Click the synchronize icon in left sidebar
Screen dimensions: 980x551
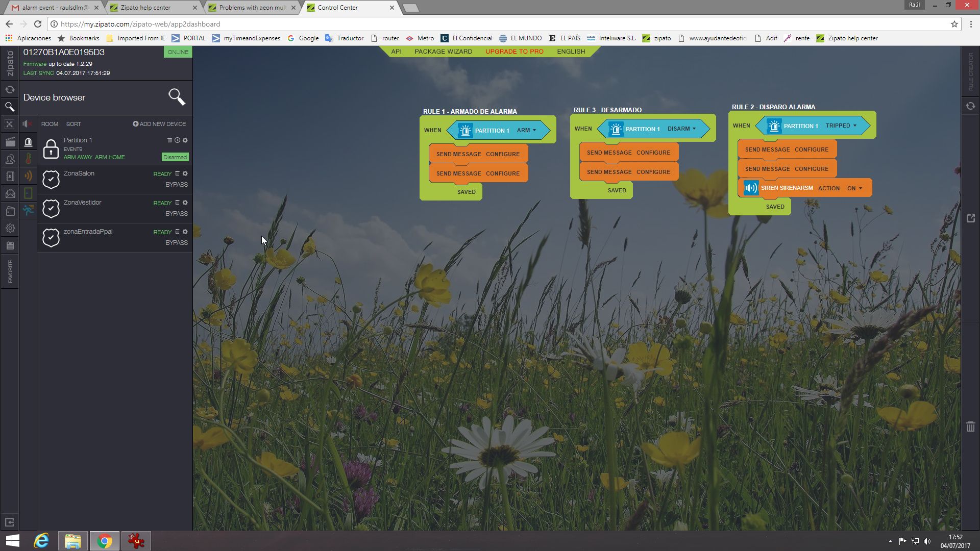coord(10,90)
